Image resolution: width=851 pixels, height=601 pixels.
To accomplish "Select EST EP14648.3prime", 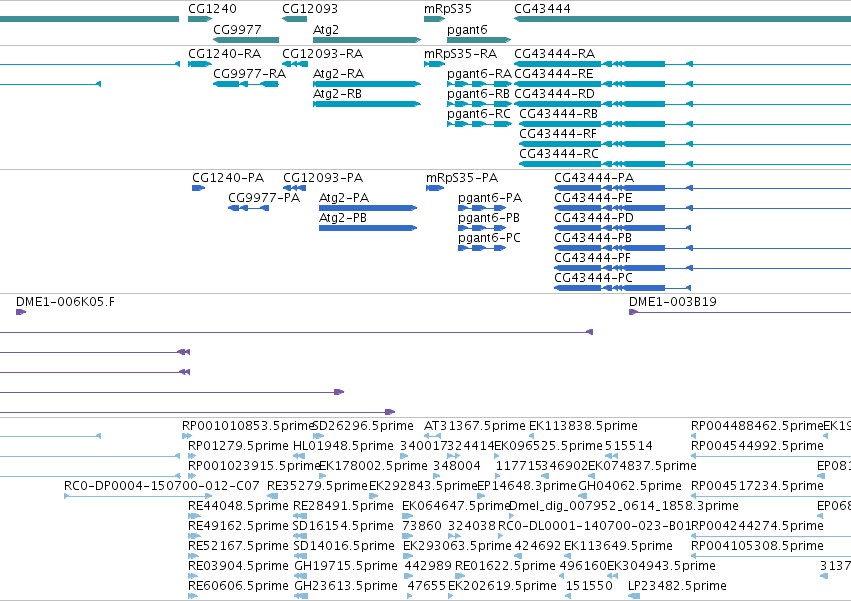I will 482,496.
